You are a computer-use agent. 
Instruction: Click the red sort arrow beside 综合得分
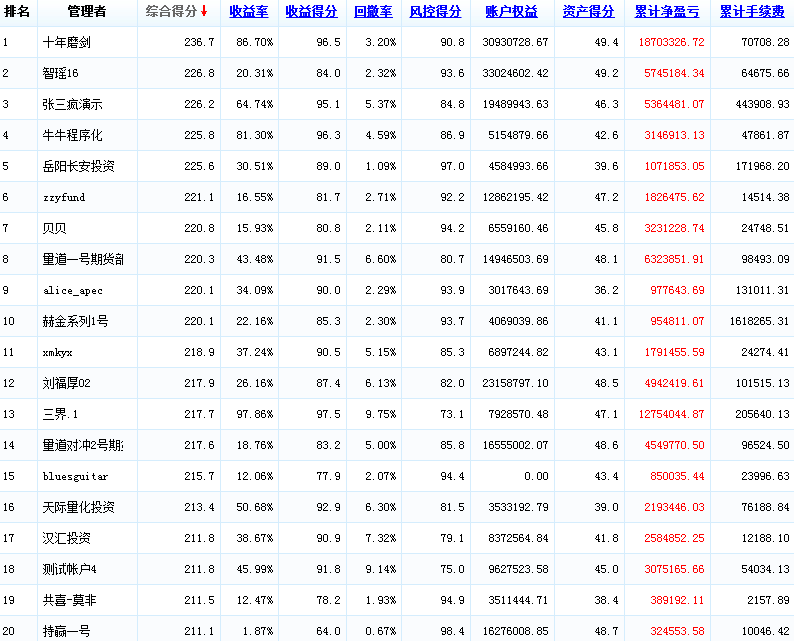click(x=204, y=12)
